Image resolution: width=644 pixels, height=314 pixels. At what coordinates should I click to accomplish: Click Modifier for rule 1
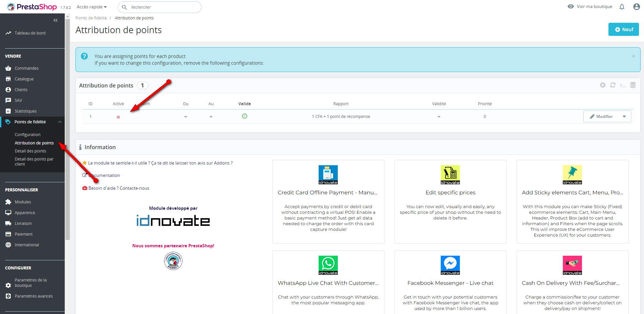tap(601, 117)
